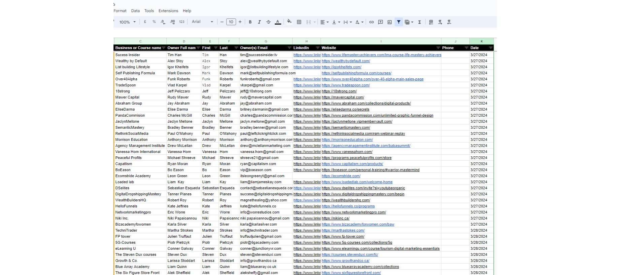Open filter on Last column header
This screenshot has width=644, height=275.
(236, 48)
